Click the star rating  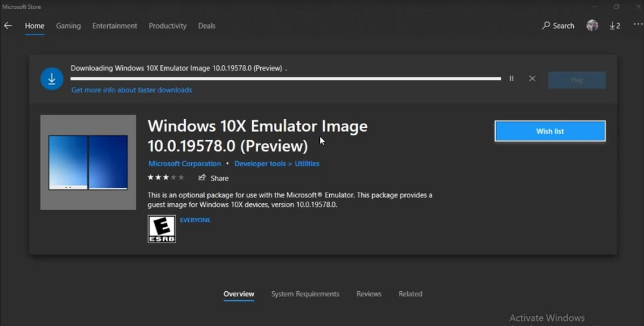[166, 178]
